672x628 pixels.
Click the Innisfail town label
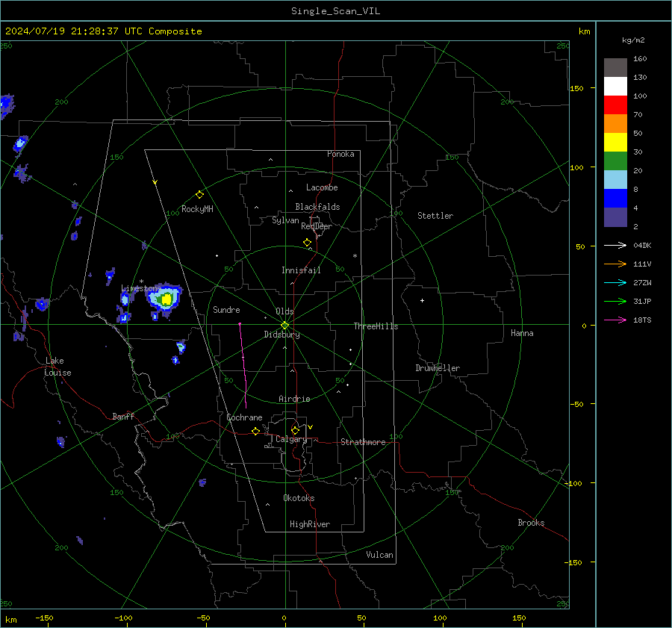tap(301, 270)
